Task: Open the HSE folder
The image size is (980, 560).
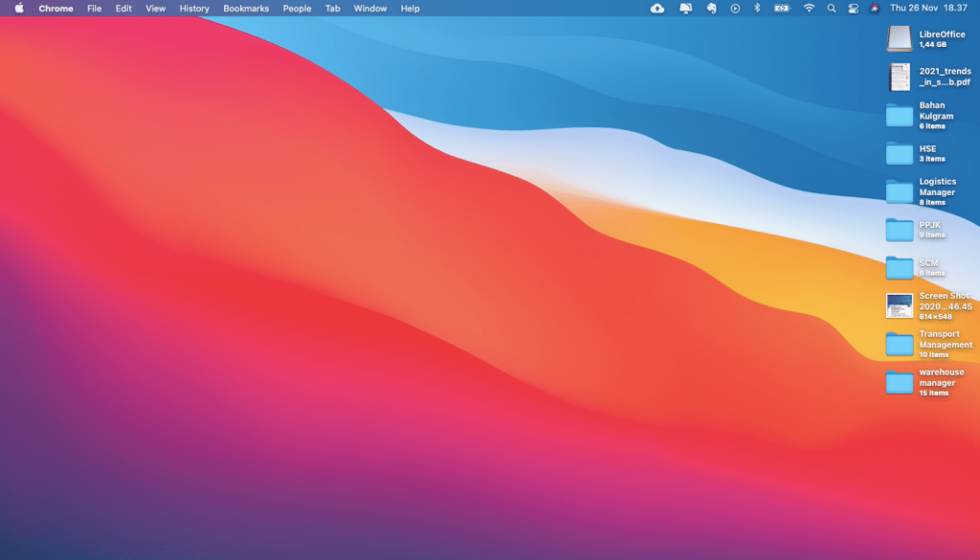Action: point(898,151)
